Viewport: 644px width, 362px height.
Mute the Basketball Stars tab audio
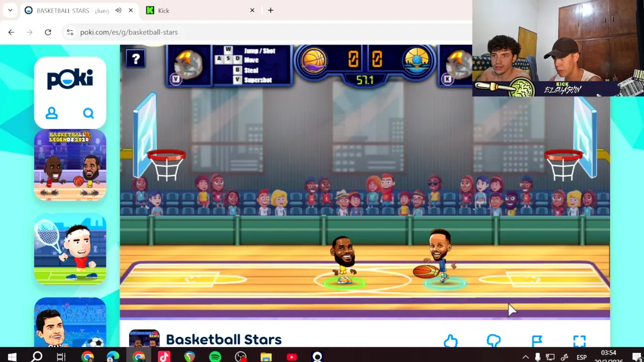click(x=118, y=11)
